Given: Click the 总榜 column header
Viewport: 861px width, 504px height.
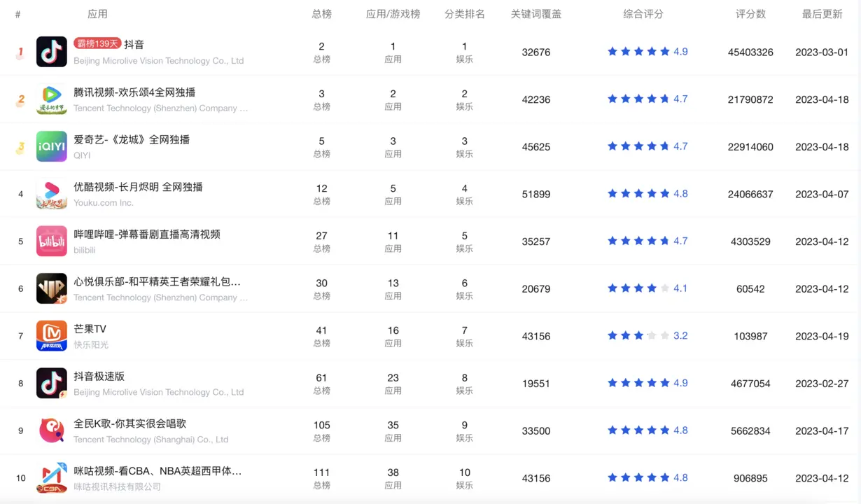Looking at the screenshot, I should pos(322,14).
